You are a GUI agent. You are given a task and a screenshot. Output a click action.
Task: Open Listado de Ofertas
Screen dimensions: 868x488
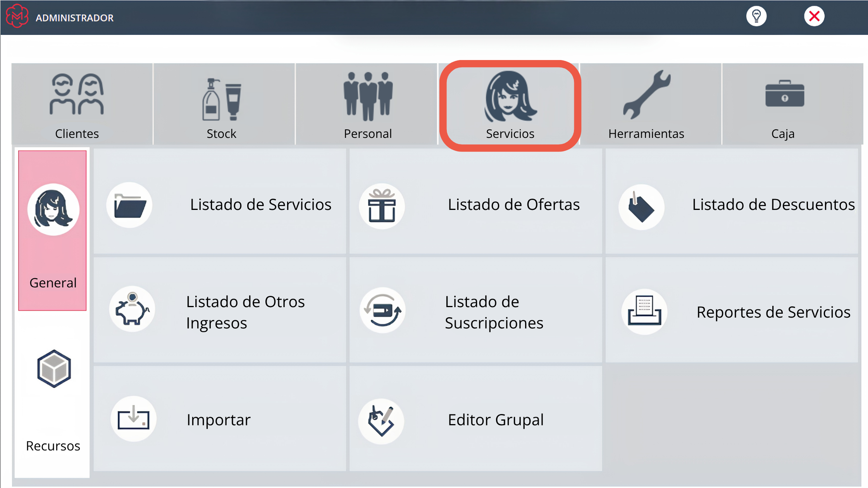(x=475, y=201)
